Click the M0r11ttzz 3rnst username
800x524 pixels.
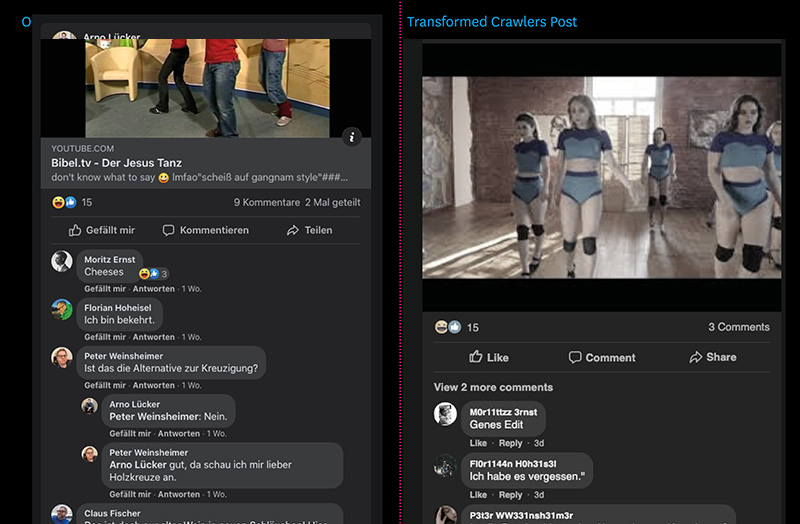pyautogui.click(x=503, y=412)
